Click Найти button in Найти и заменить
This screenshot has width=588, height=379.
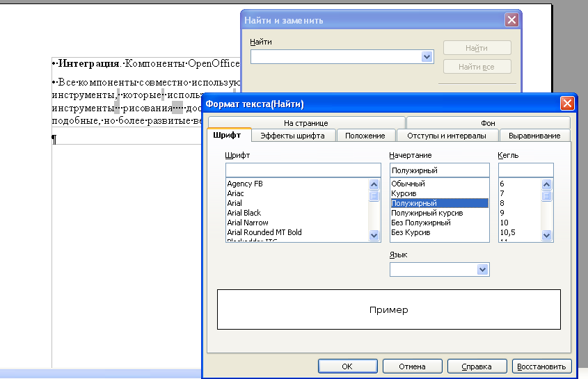tap(477, 48)
